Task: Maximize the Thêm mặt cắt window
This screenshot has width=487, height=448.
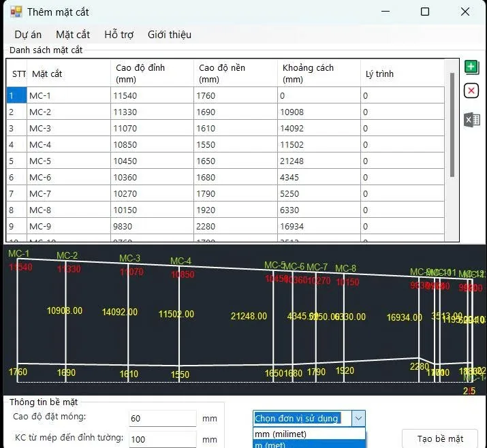Action: click(425, 12)
